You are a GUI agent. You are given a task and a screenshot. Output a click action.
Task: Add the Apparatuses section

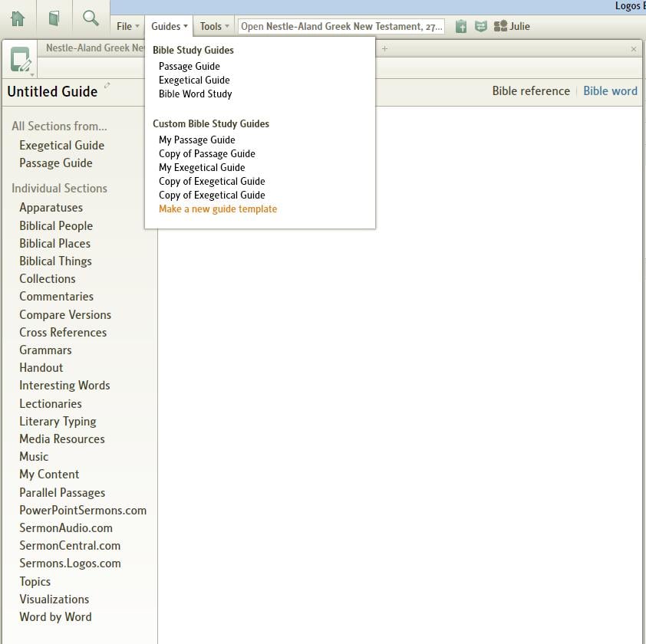(x=51, y=208)
